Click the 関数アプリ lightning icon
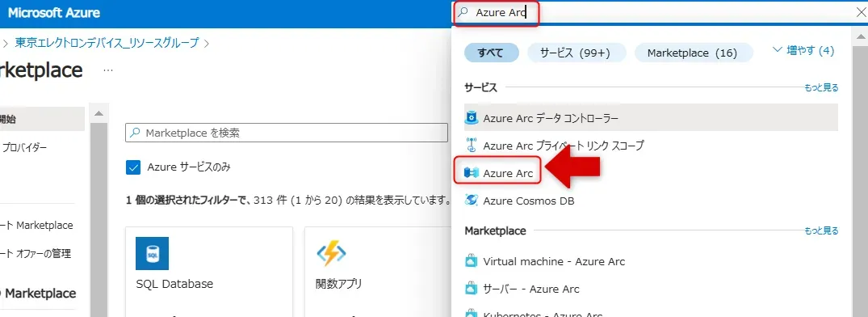 pos(331,253)
